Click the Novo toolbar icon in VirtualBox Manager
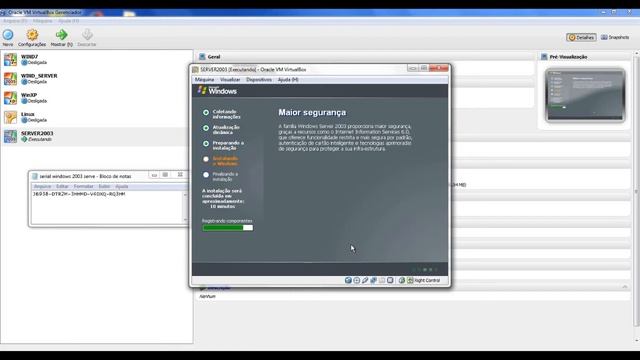 [8, 35]
